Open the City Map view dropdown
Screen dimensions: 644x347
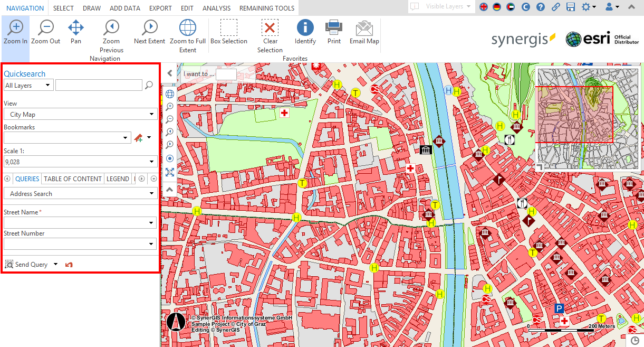tap(80, 114)
